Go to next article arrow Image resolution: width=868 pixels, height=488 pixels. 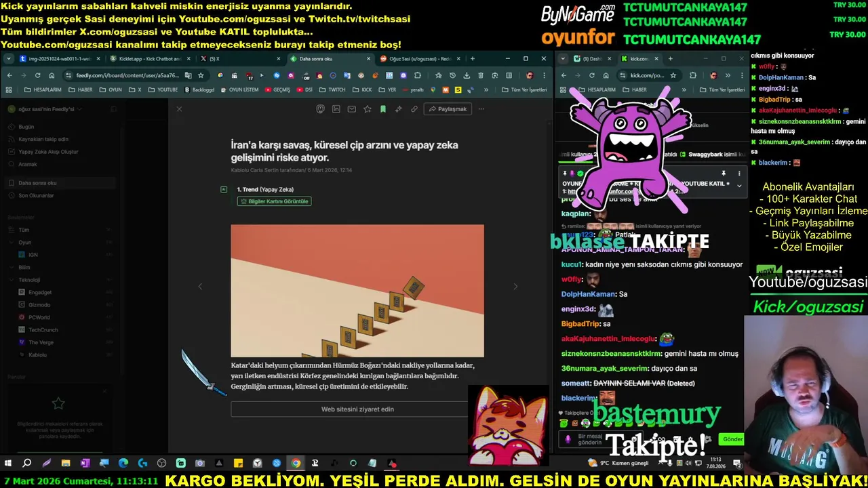(x=515, y=287)
